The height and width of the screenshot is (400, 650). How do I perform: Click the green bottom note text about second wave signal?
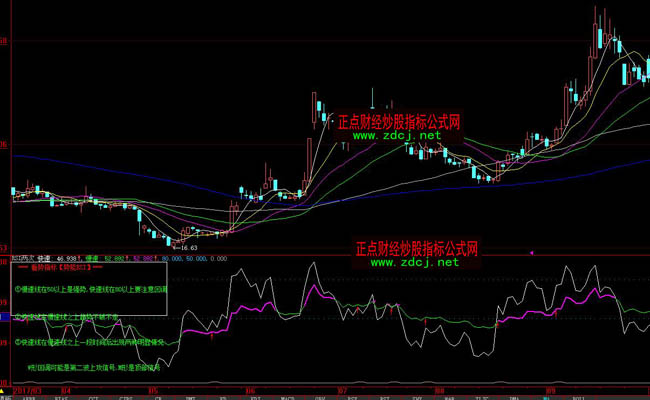point(95,366)
